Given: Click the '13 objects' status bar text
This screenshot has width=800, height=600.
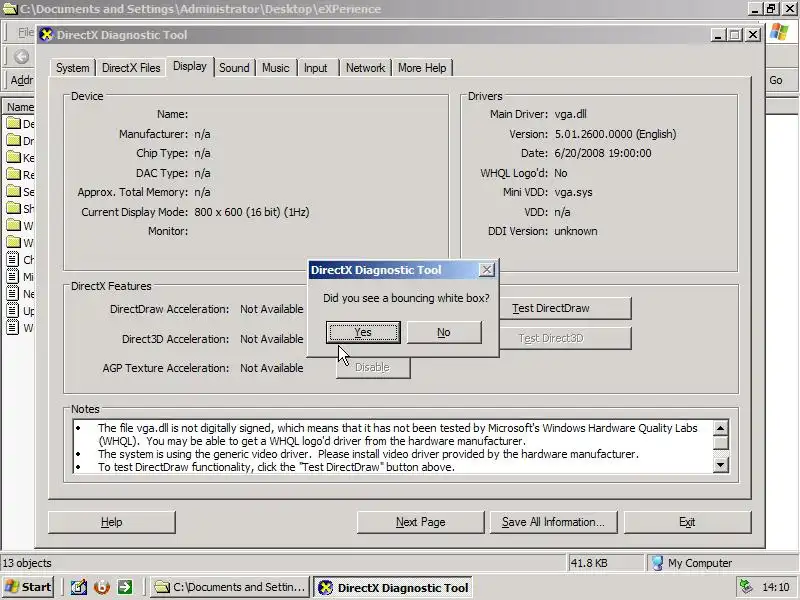Looking at the screenshot, I should point(27,563).
